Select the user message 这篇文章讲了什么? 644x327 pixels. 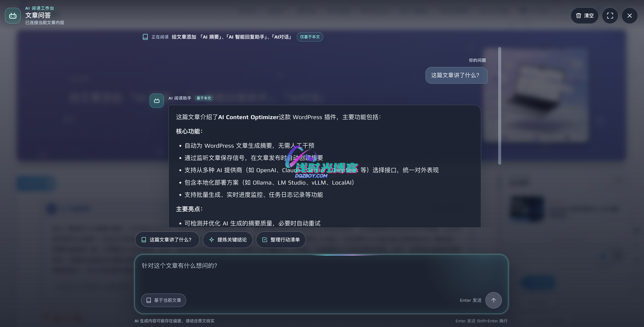[x=456, y=75]
